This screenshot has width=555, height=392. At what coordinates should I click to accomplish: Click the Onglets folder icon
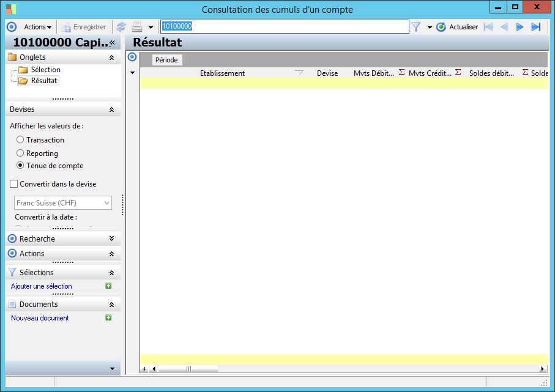click(12, 57)
